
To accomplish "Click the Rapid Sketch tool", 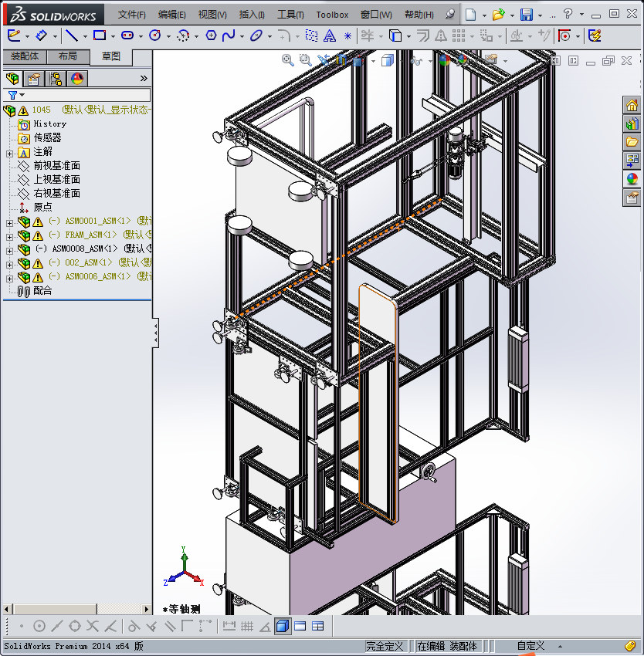I will pos(595,36).
